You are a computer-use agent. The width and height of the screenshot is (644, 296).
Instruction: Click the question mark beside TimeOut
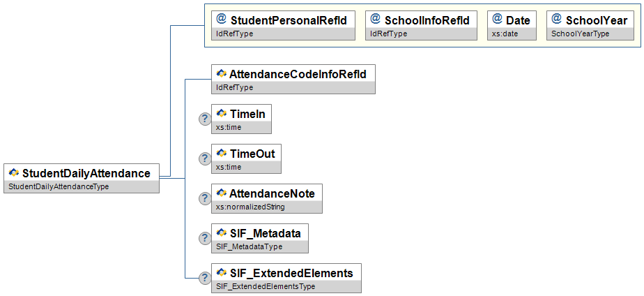pyautogui.click(x=205, y=158)
